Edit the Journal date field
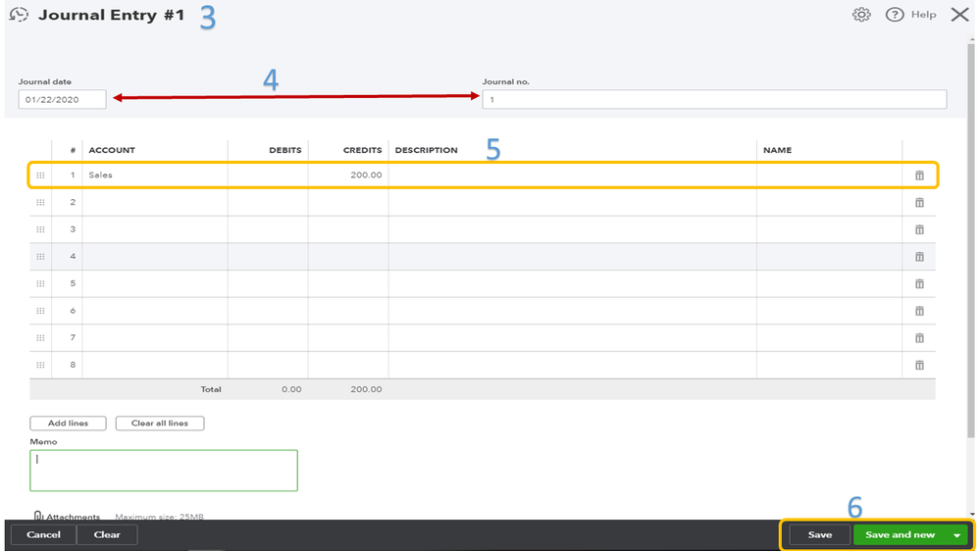Image resolution: width=980 pixels, height=551 pixels. [x=62, y=99]
